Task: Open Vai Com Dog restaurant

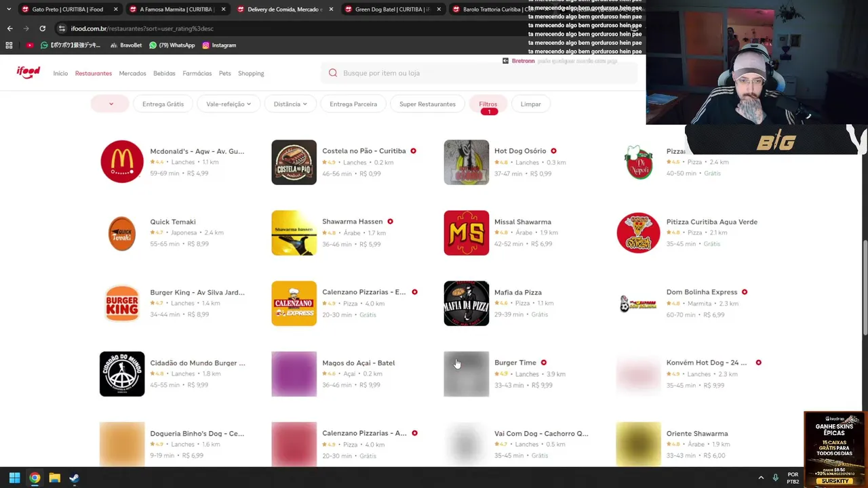Action: click(517, 444)
